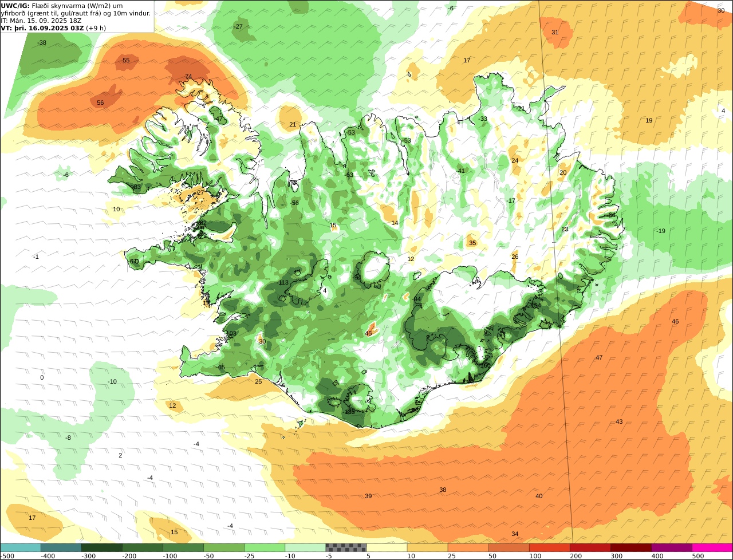The image size is (733, 560).
Task: Select the checkered swatch between -5 and 5
Action: click(346, 547)
